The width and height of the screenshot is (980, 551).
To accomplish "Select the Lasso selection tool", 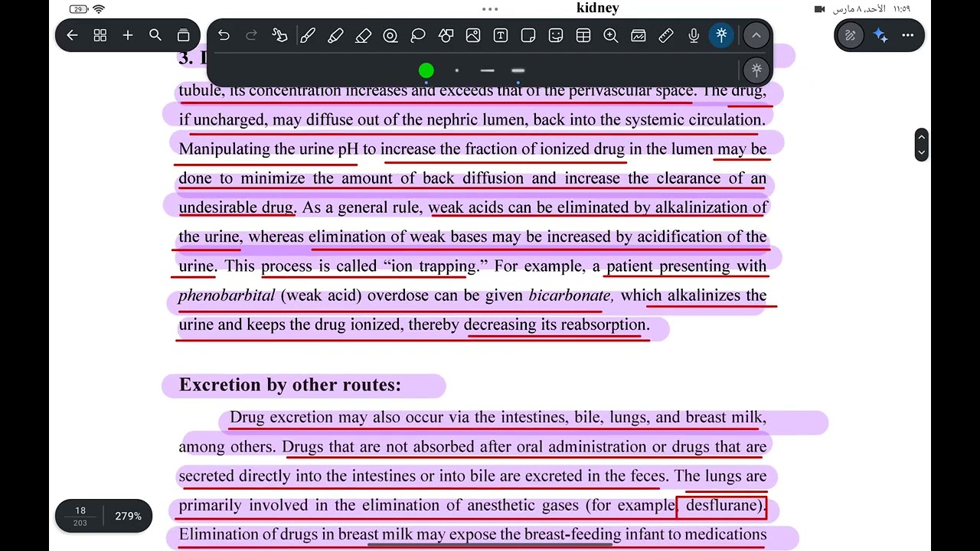I will tap(418, 35).
